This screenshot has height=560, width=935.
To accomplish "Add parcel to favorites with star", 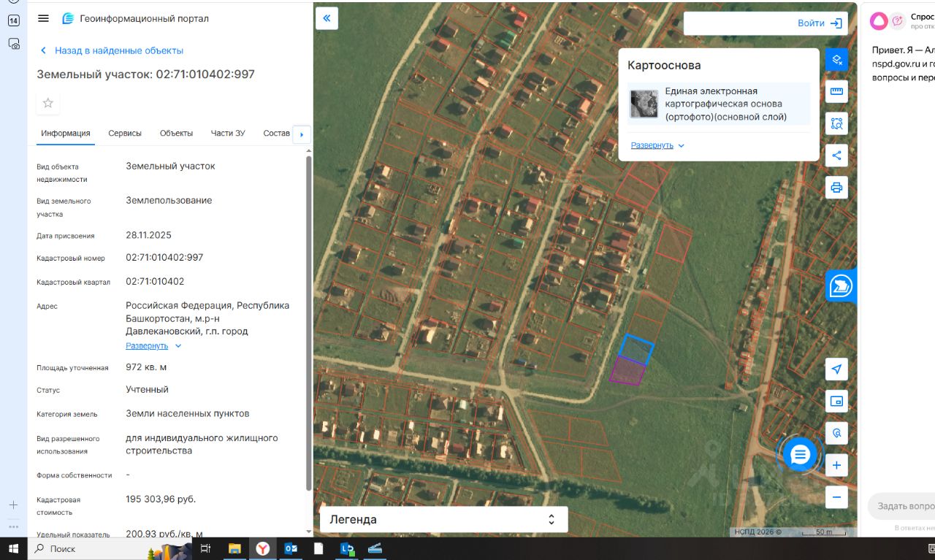I will pos(48,103).
